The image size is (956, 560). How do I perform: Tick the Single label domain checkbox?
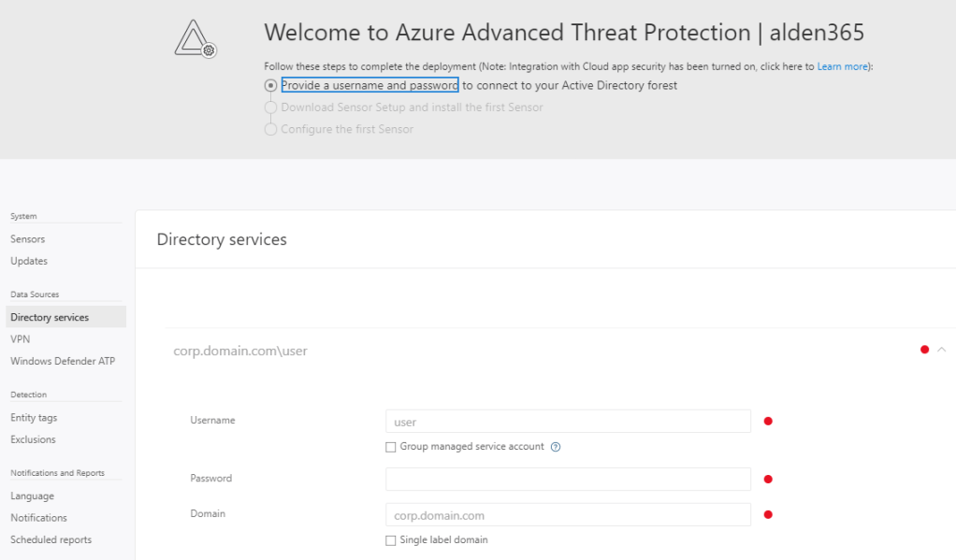pyautogui.click(x=391, y=540)
